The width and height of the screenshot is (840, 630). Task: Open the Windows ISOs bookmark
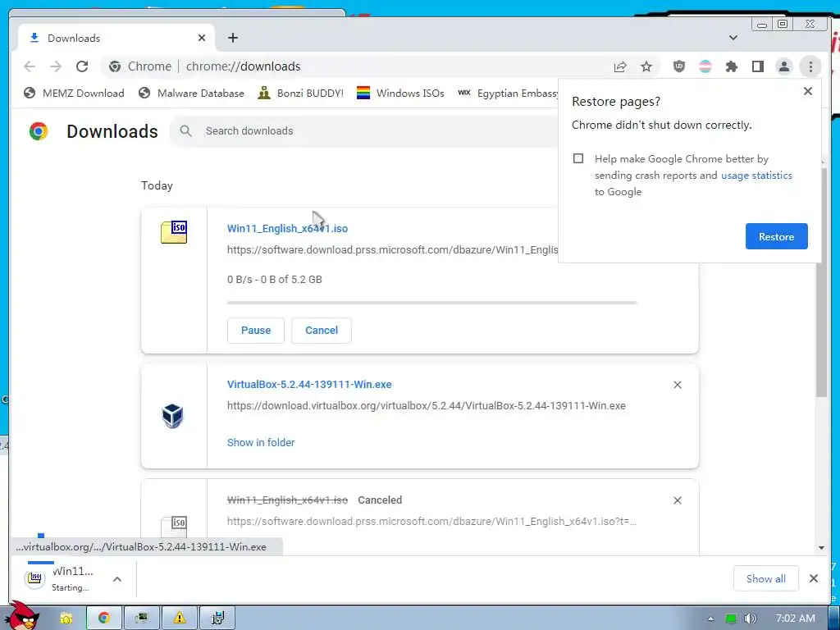400,94
